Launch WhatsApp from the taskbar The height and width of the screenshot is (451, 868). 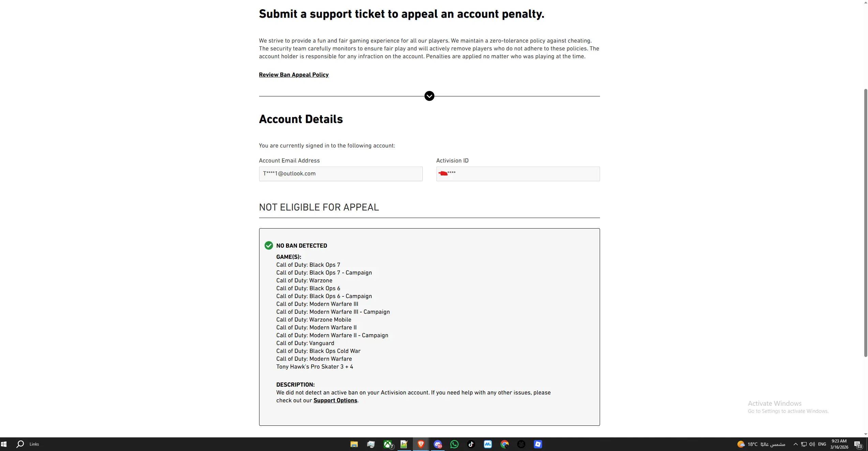point(454,444)
